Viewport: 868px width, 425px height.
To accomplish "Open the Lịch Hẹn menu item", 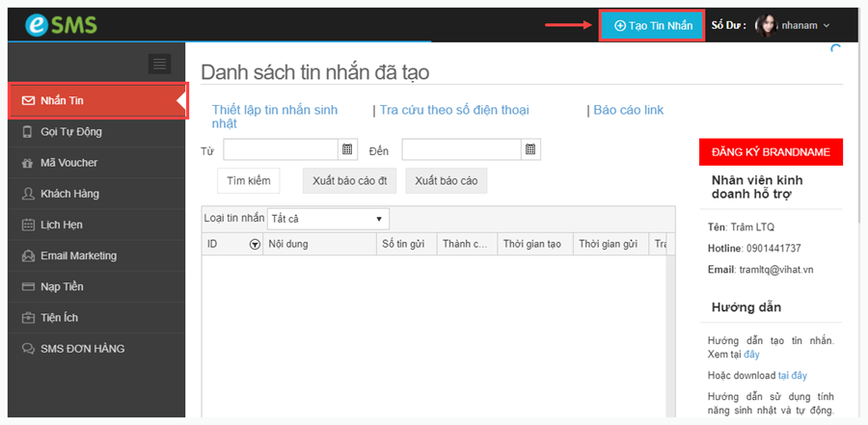I will pos(96,225).
